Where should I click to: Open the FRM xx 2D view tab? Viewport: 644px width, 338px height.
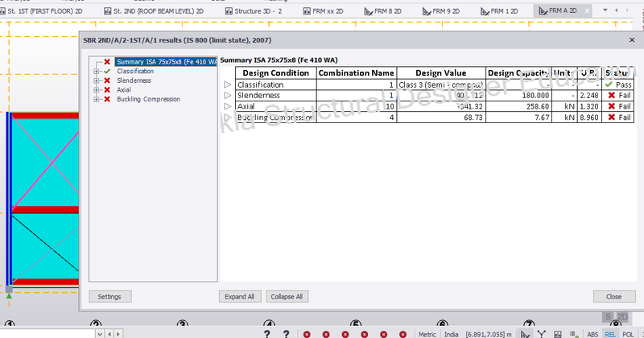coord(323,11)
